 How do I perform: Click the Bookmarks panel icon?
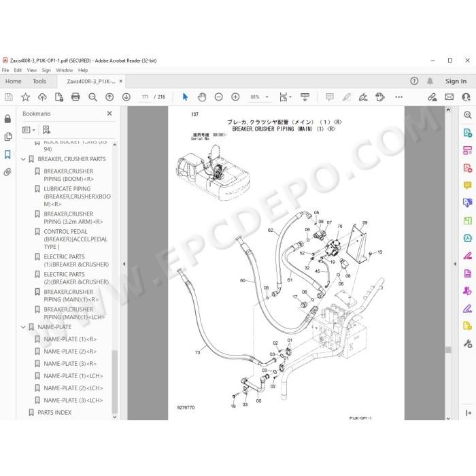(7, 154)
